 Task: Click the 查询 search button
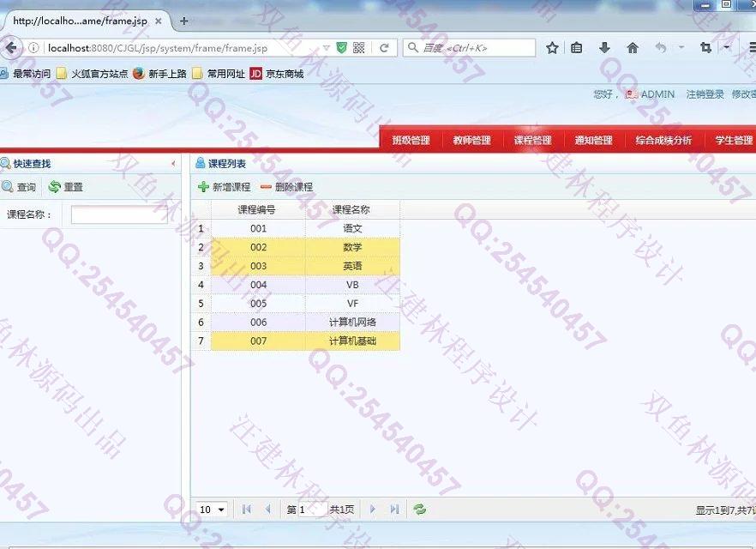[x=19, y=187]
